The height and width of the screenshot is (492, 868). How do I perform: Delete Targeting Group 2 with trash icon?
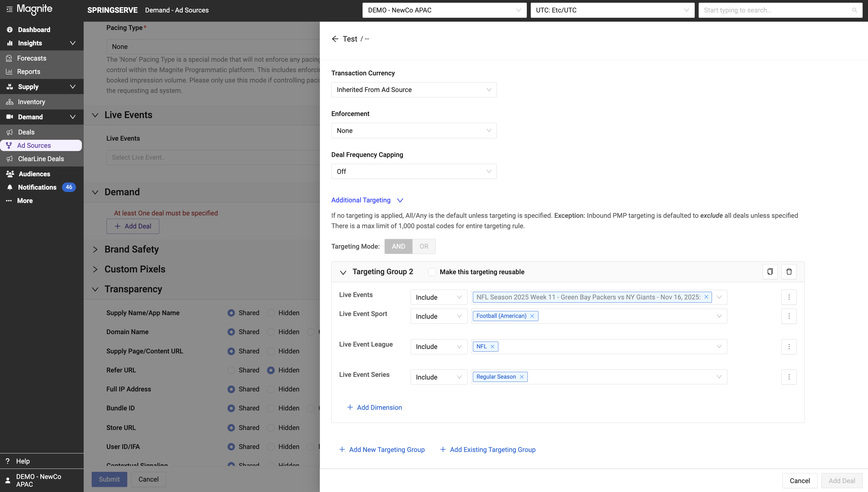point(789,272)
